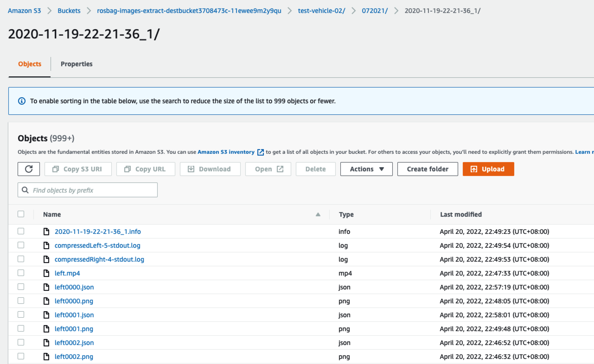Open left0001.png object

click(x=74, y=329)
